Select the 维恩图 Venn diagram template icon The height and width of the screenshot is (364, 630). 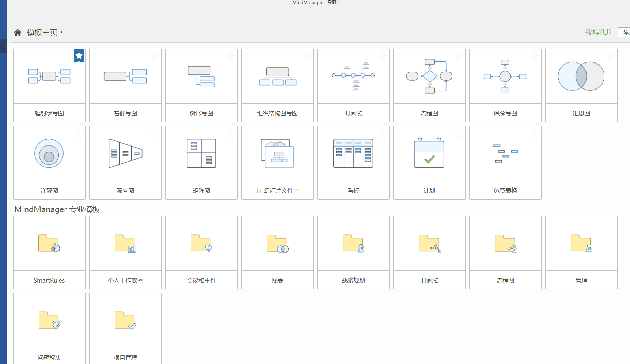[x=581, y=76]
